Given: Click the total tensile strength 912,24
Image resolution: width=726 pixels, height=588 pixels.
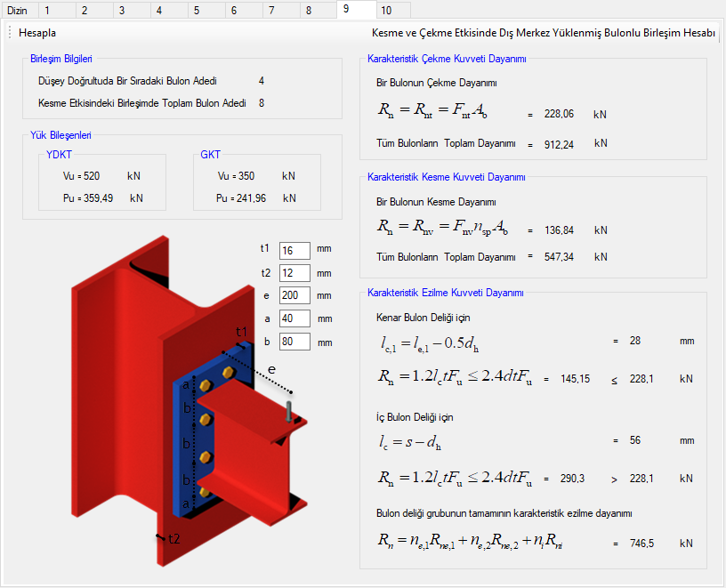Looking at the screenshot, I should point(559,145).
